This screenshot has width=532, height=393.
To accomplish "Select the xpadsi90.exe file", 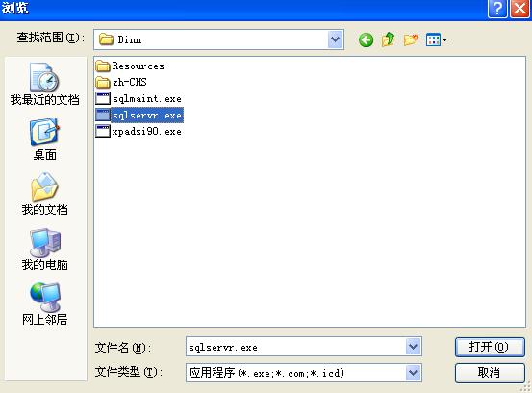I will (x=139, y=131).
